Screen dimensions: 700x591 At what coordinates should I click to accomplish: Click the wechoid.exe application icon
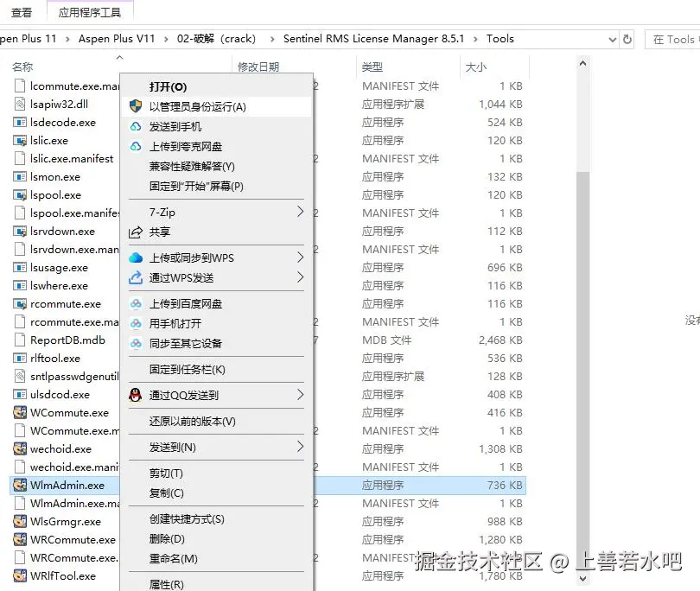(x=20, y=449)
